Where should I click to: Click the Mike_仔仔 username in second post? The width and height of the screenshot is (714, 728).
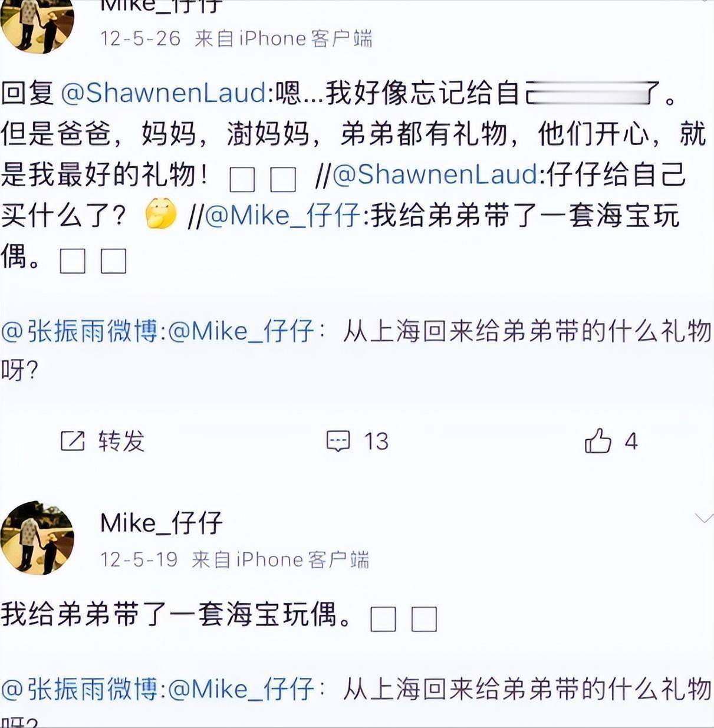pos(162,523)
